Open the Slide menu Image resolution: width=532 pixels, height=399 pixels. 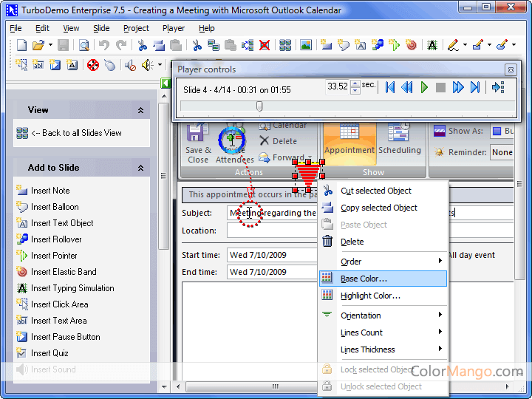pyautogui.click(x=101, y=28)
